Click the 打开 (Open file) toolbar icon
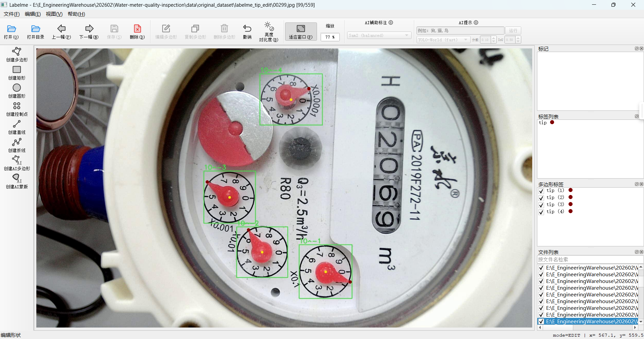This screenshot has height=339, width=644. tap(11, 29)
